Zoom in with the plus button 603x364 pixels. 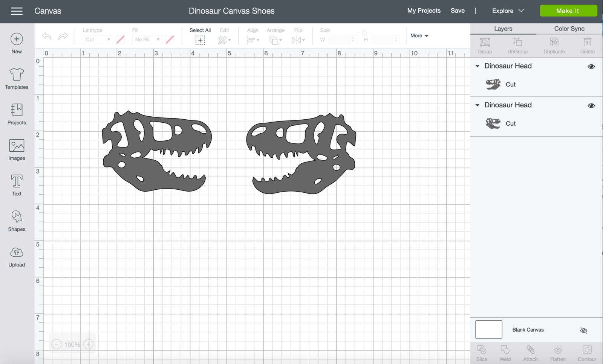pyautogui.click(x=89, y=344)
